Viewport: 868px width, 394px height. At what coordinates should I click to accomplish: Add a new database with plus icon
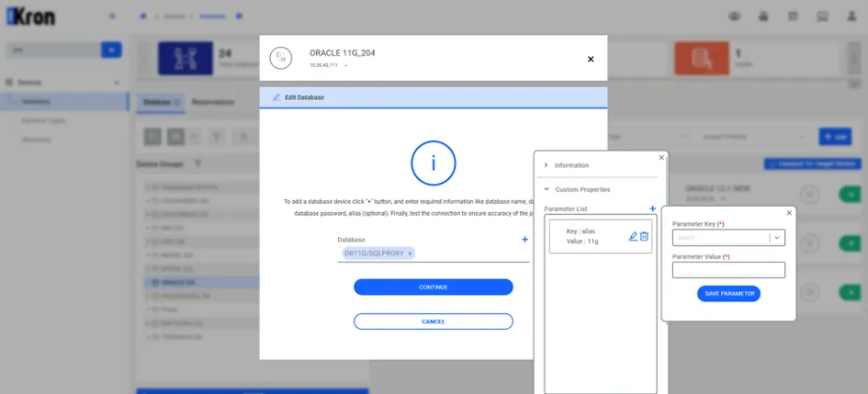coord(524,240)
